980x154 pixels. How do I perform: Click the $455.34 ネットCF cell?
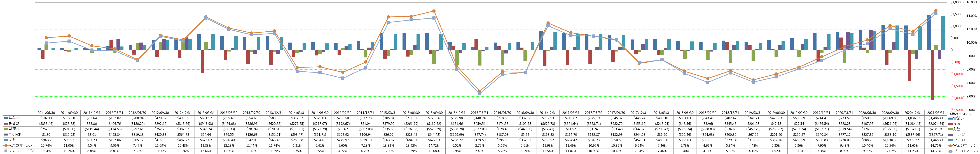114,135
